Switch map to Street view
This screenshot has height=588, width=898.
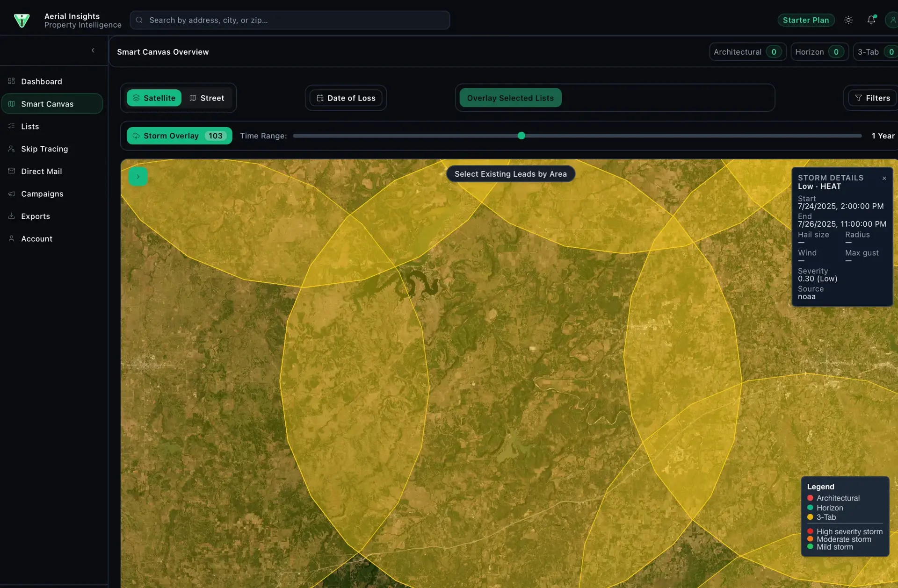click(x=207, y=98)
